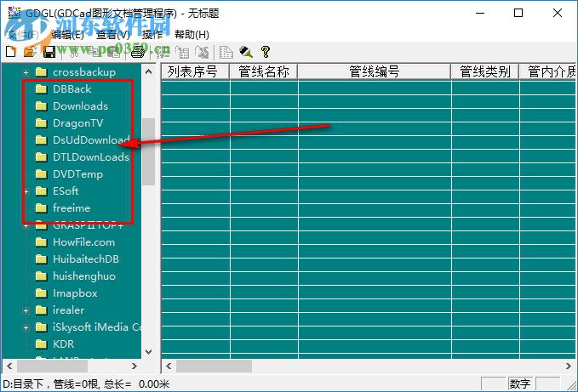The image size is (578, 392).
Task: Click the greyed grid-with-arrow toolbar icon
Action: pyautogui.click(x=182, y=52)
